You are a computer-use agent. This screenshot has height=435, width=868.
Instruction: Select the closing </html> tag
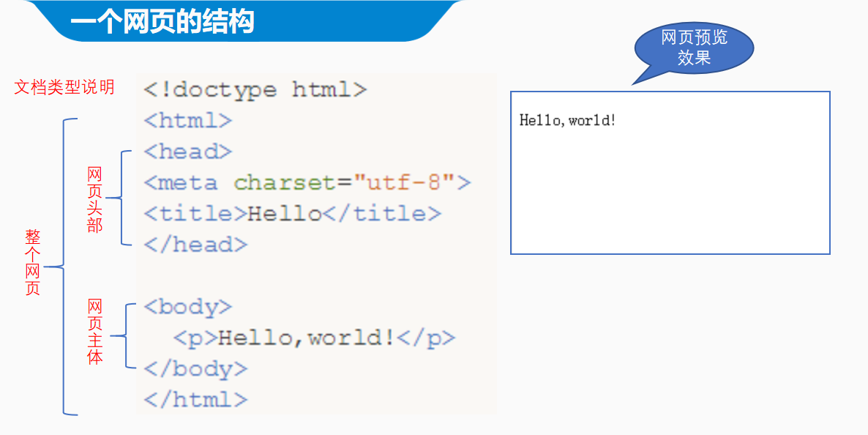point(195,400)
